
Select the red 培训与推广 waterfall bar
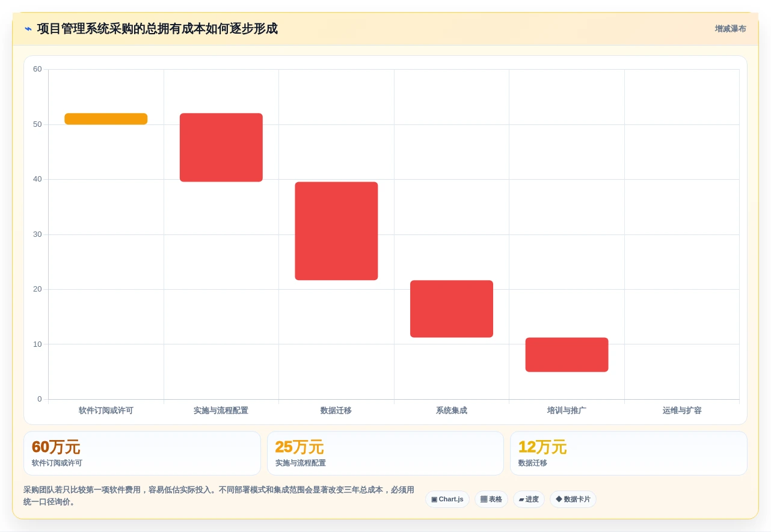point(567,355)
